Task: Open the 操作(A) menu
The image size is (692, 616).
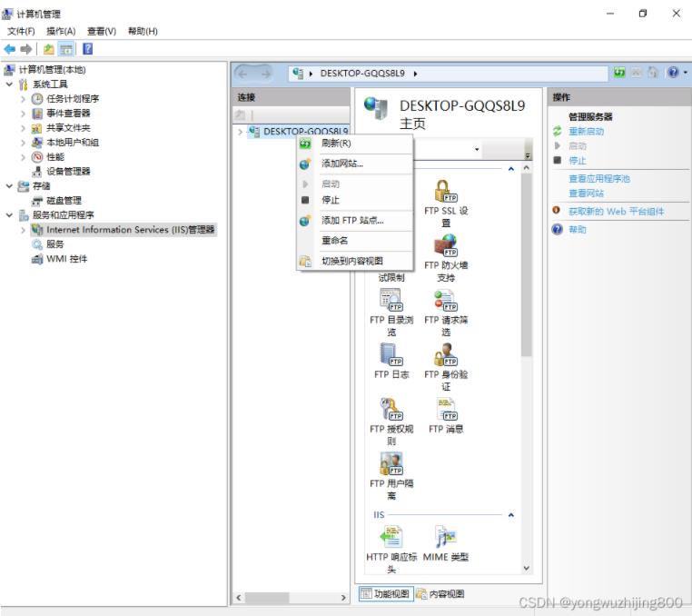Action: click(61, 31)
